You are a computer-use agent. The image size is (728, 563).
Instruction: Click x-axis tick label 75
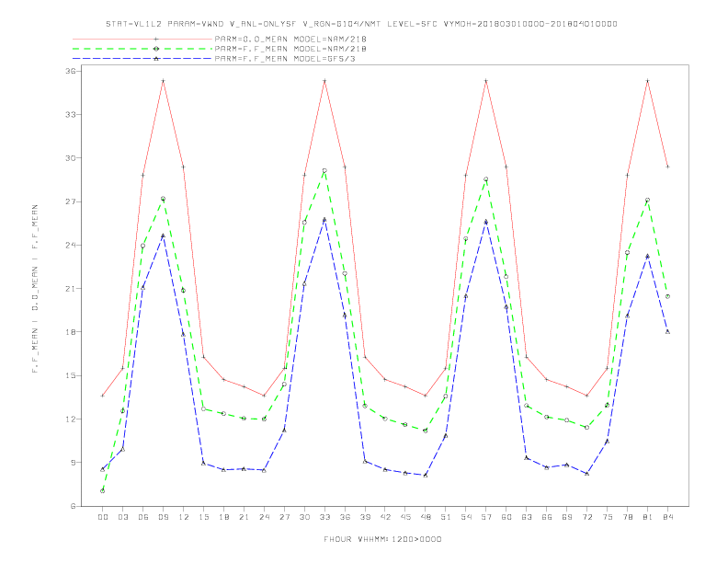(608, 517)
